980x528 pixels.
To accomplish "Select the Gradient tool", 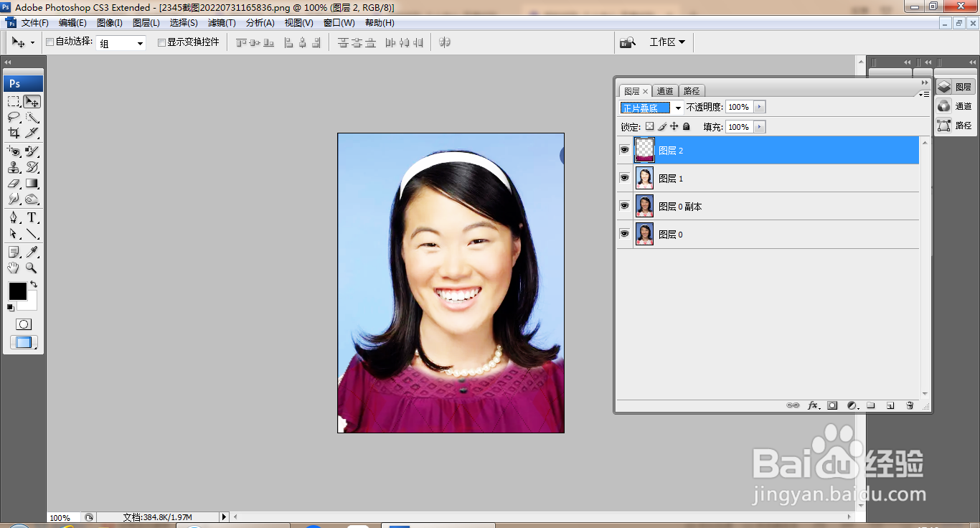I will (x=32, y=183).
